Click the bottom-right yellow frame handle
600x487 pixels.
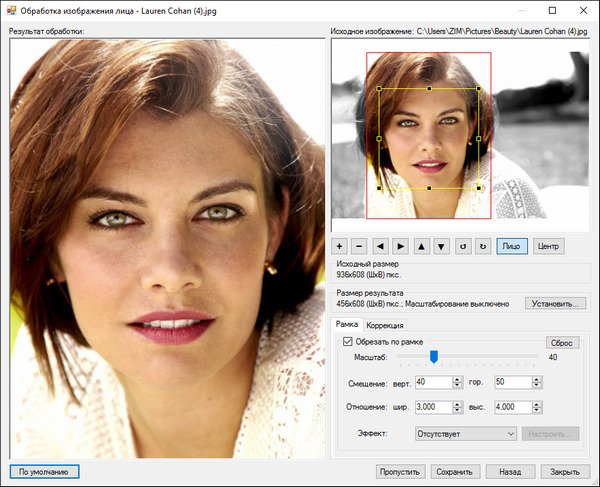479,188
